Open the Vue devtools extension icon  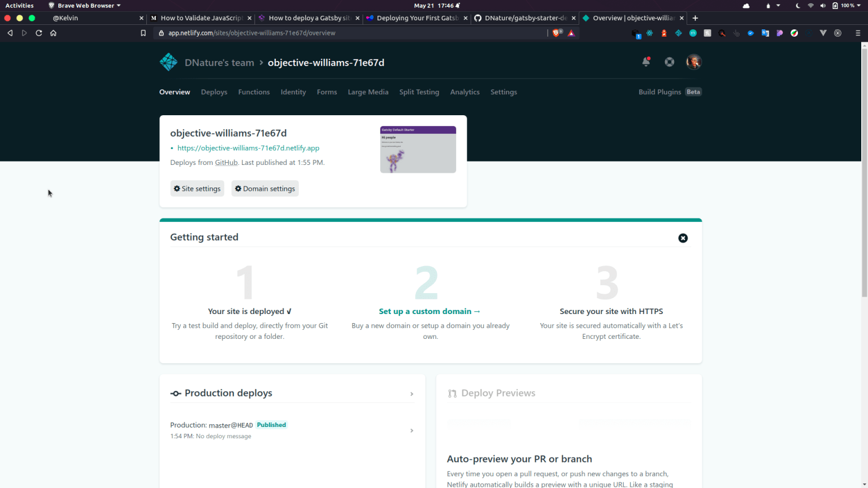[823, 33]
